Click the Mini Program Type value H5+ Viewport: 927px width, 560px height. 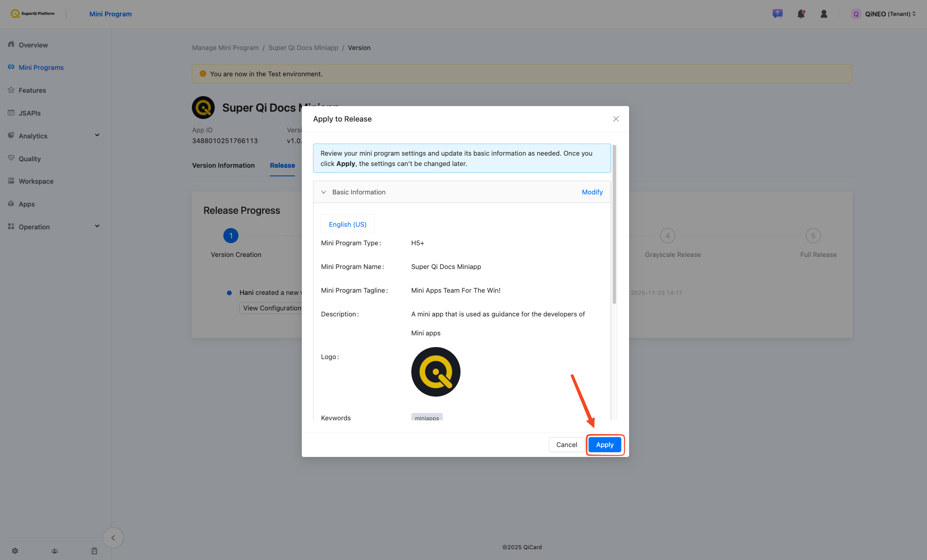coord(417,243)
